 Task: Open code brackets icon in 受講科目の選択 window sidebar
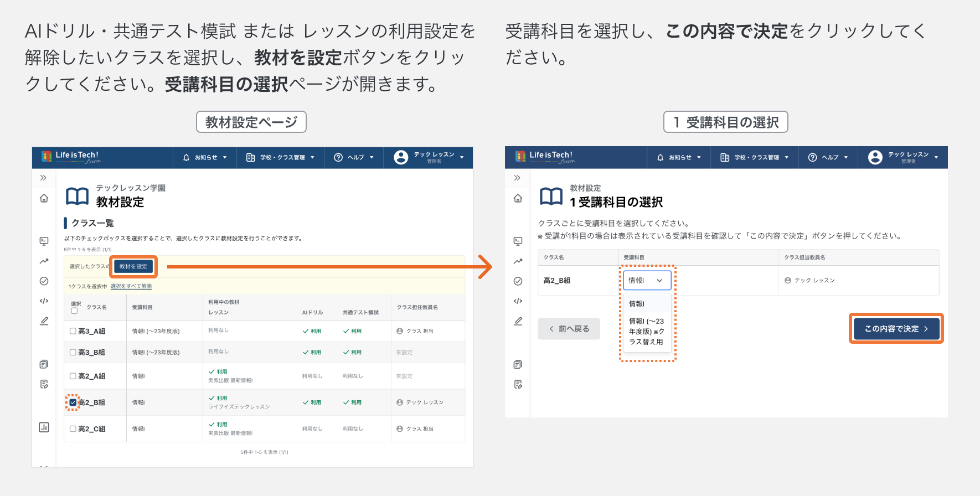[518, 301]
